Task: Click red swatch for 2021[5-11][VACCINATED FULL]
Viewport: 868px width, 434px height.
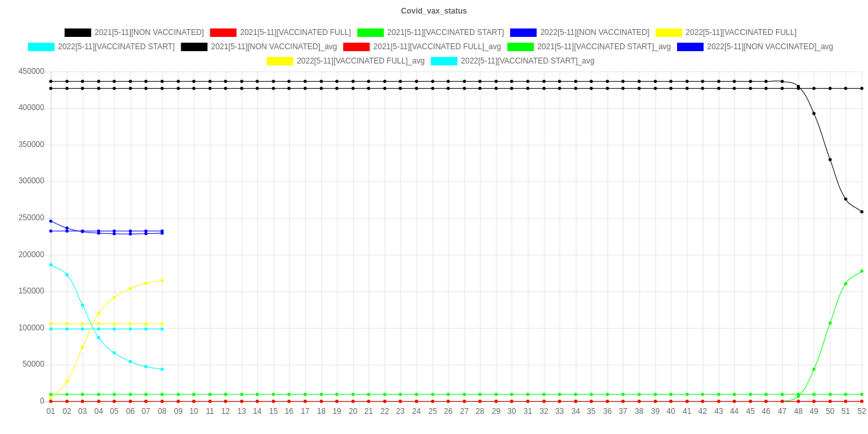Action: tap(223, 32)
